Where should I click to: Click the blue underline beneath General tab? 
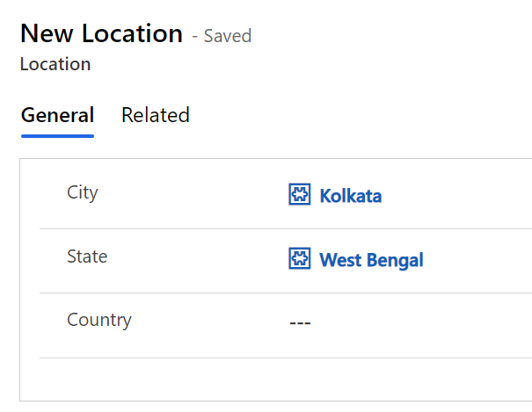click(57, 135)
